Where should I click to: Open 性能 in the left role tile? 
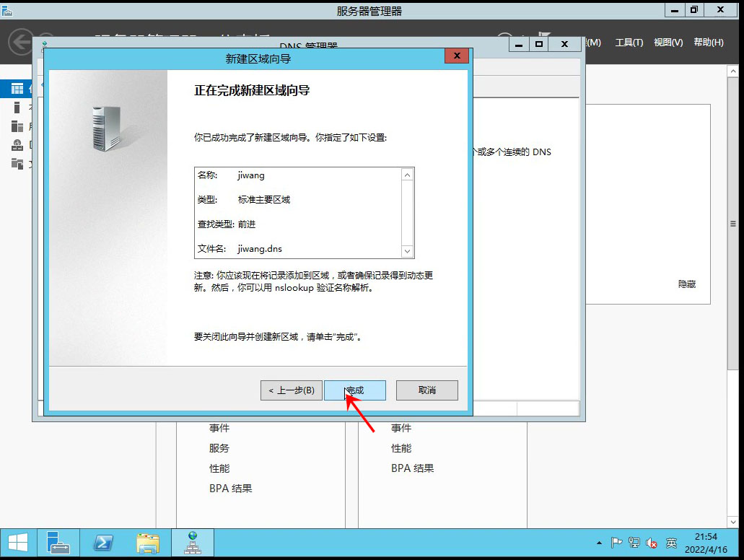[x=219, y=468]
